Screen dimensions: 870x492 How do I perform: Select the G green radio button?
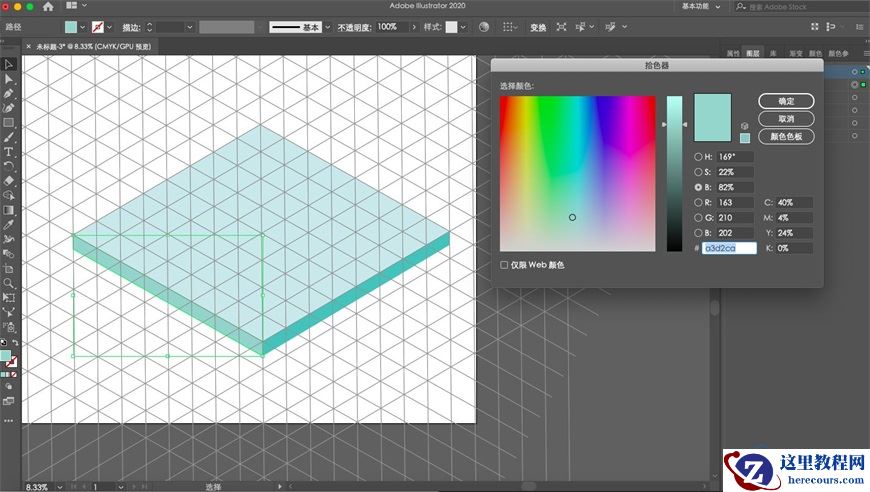(x=698, y=218)
